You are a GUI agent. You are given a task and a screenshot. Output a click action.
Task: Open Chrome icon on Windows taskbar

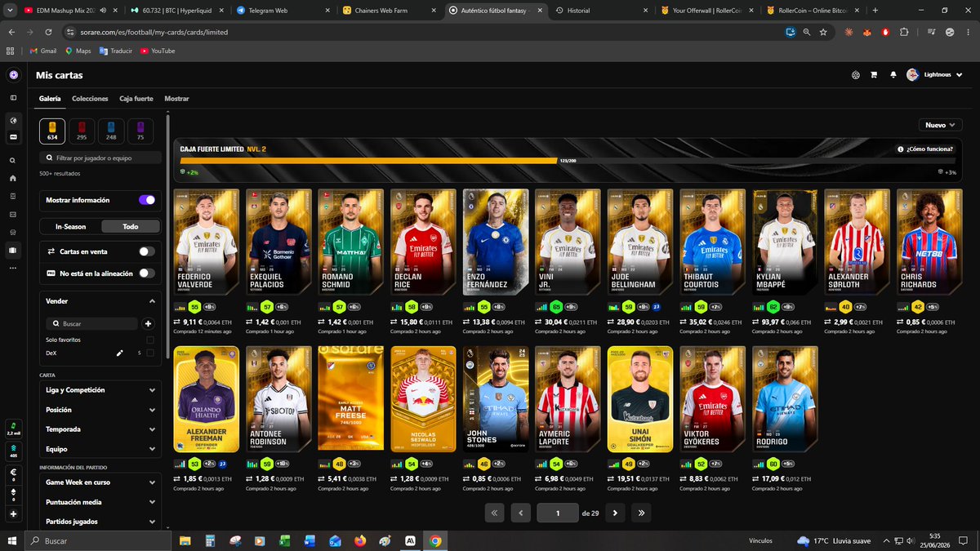(435, 540)
